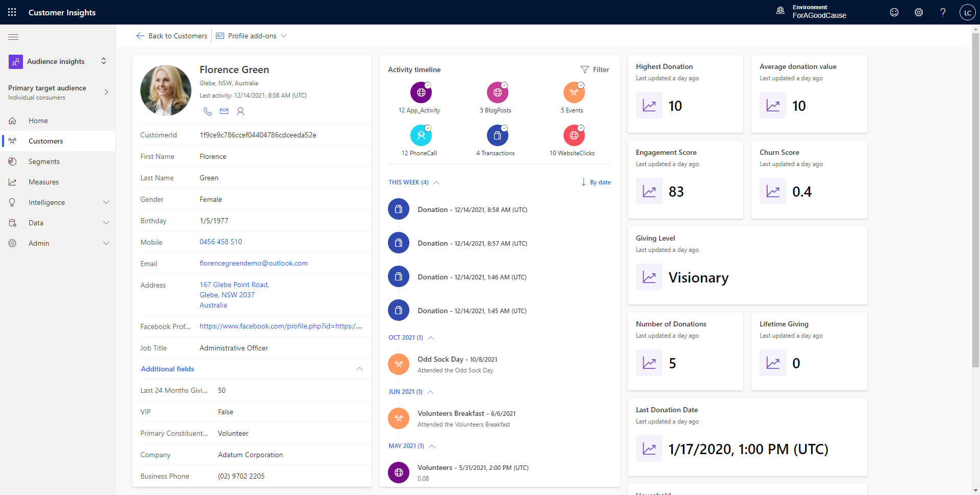Viewport: 980px width, 495px height.
Task: Open the settings gear in the top bar
Action: 919,12
